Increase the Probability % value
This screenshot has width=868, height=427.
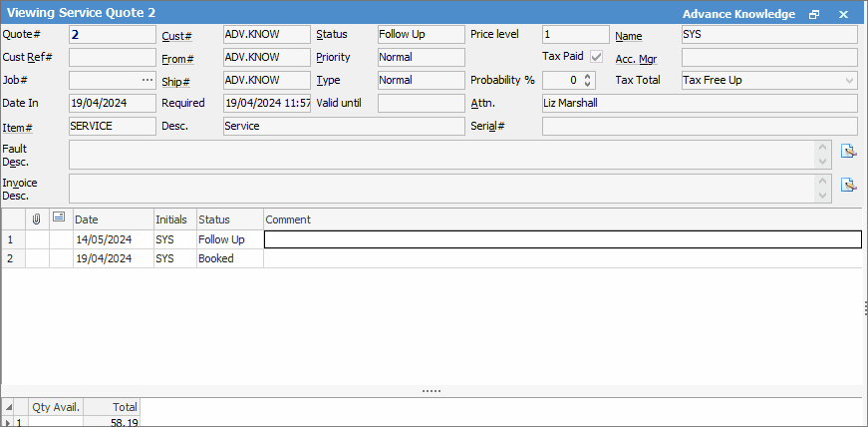[x=588, y=76]
